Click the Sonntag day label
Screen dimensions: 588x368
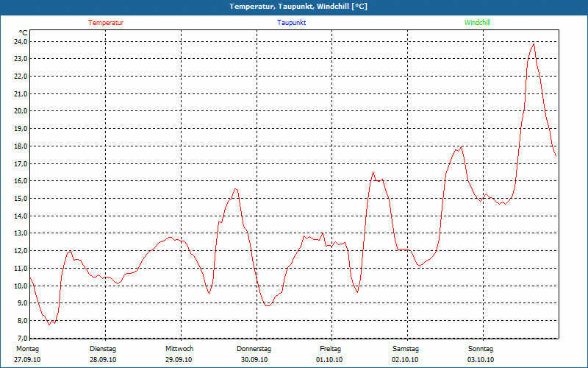[481, 349]
